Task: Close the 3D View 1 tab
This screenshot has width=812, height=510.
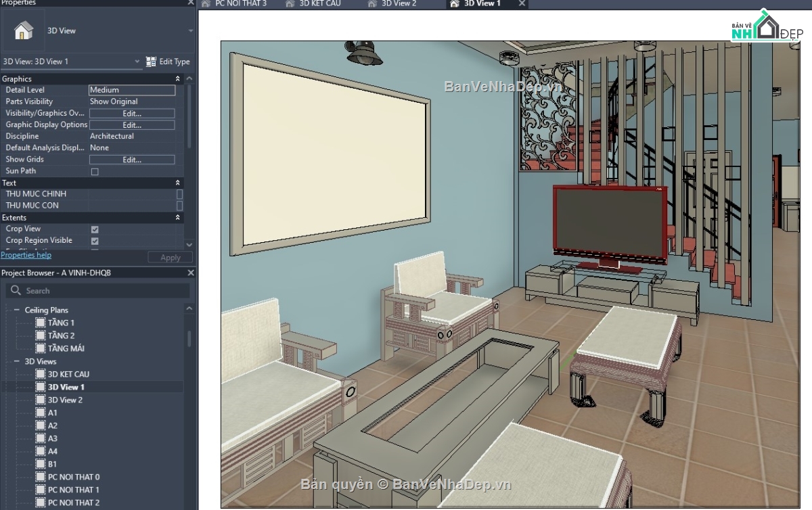Action: (521, 3)
